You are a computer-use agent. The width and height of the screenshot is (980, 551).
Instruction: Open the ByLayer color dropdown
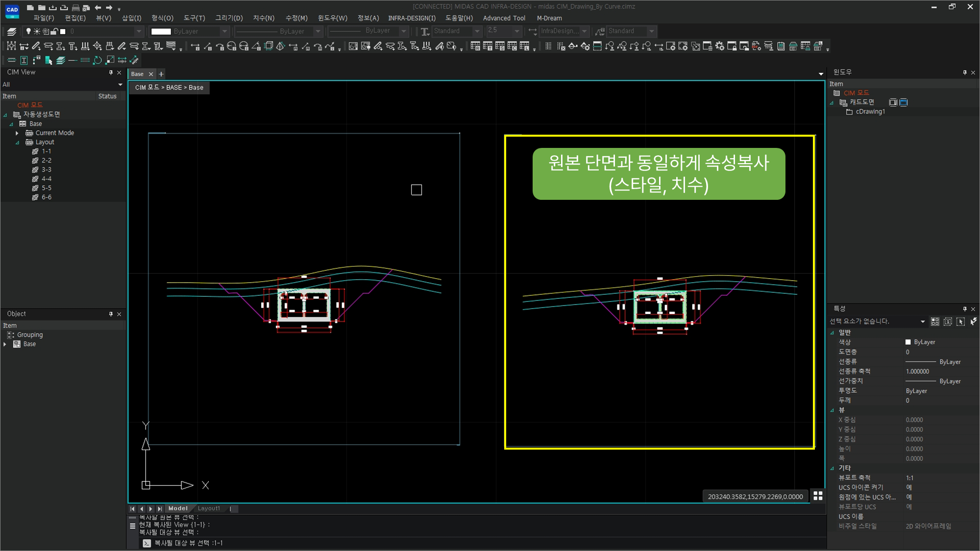coord(225,31)
